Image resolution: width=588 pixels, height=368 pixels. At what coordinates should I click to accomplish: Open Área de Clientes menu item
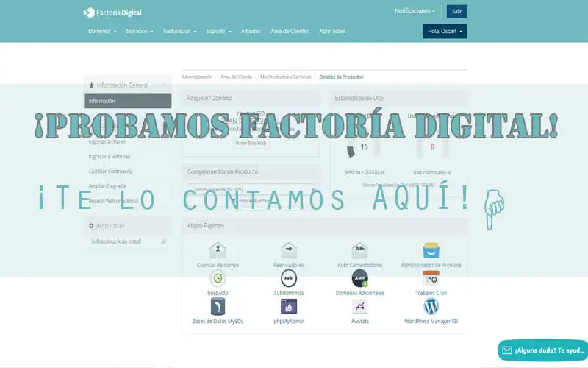(x=290, y=31)
